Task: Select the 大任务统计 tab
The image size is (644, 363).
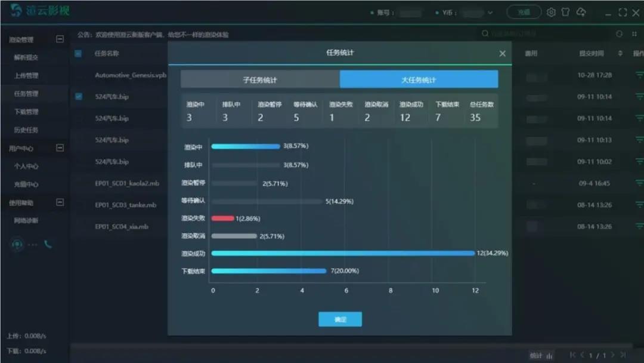Action: (419, 79)
